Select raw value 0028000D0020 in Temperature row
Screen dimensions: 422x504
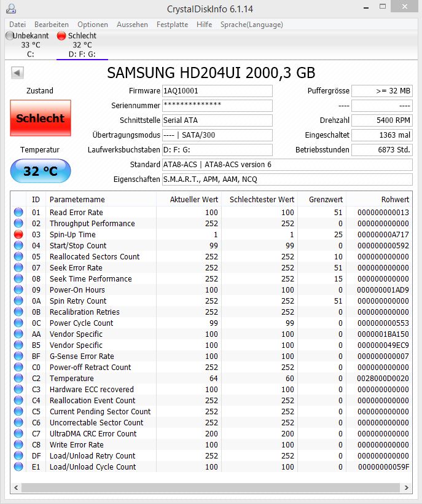383,379
